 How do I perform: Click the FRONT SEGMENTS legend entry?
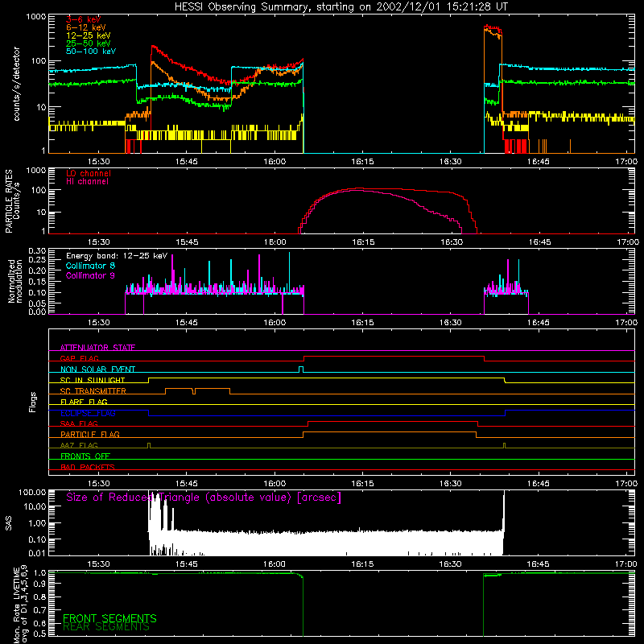click(109, 618)
